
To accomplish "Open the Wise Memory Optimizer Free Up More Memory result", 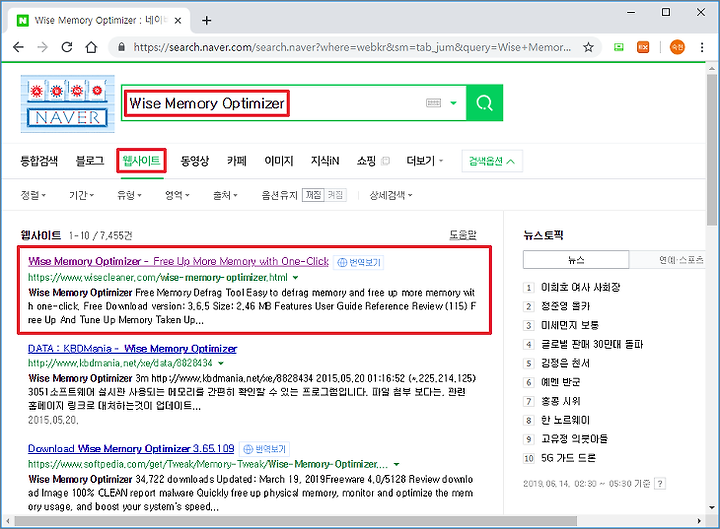I will point(178,261).
